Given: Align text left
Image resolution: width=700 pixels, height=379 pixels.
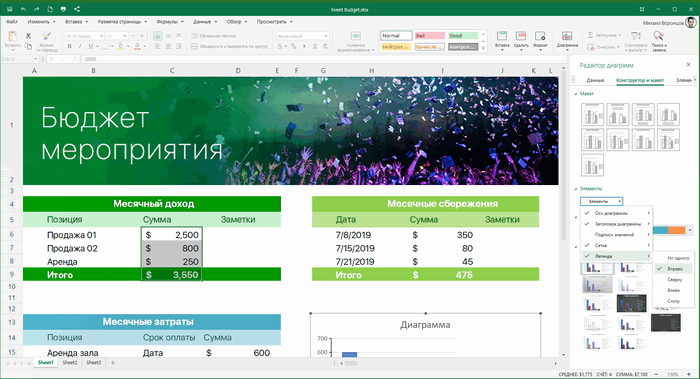Looking at the screenshot, I should (158, 46).
